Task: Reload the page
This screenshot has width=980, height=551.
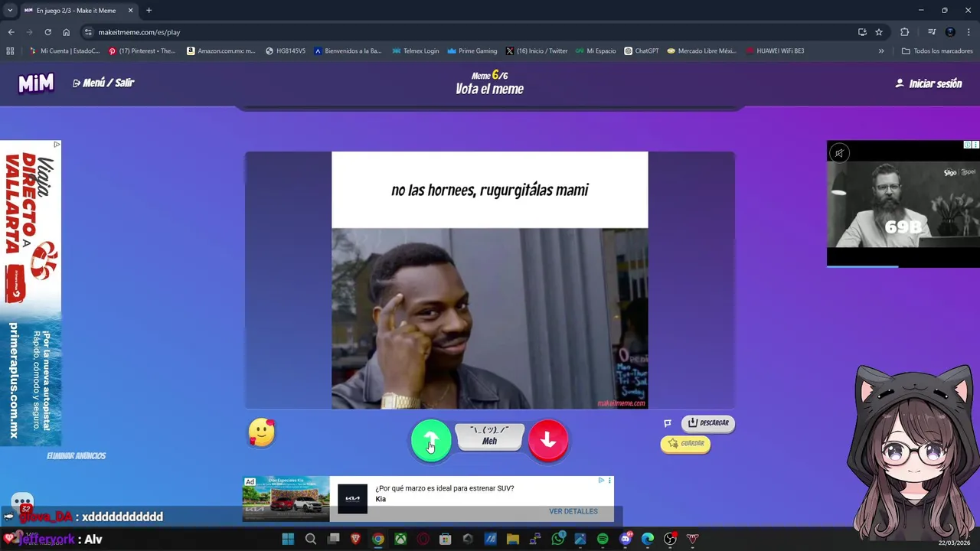Action: tap(47, 32)
